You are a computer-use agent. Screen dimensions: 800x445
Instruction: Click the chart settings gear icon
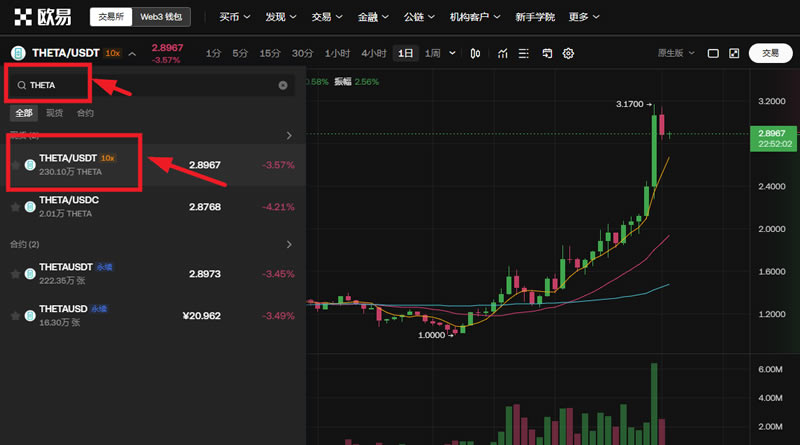click(x=569, y=53)
